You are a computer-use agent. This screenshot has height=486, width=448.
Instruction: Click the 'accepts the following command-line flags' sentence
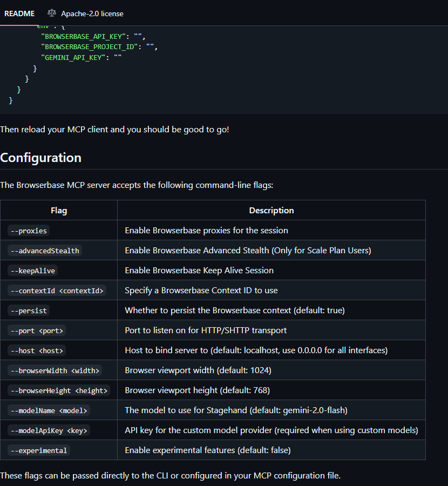[137, 185]
